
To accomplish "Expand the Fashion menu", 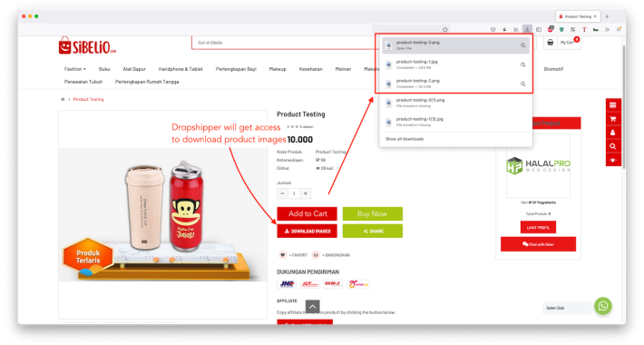I will 74,69.
